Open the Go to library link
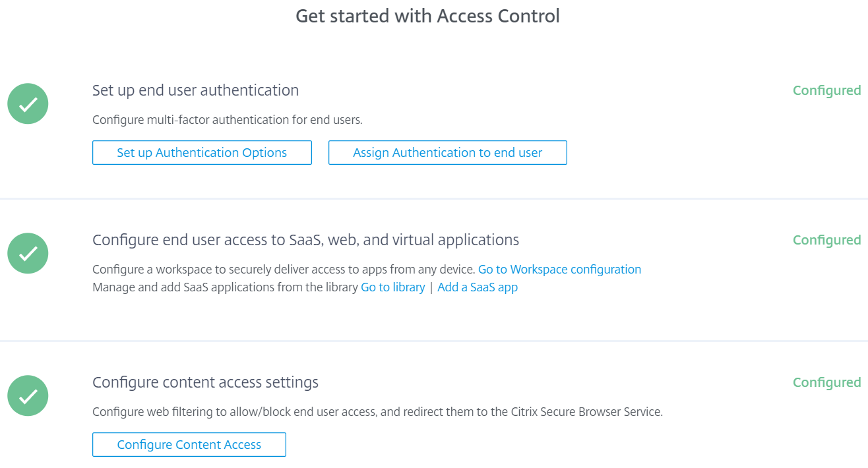This screenshot has width=868, height=468. 392,287
